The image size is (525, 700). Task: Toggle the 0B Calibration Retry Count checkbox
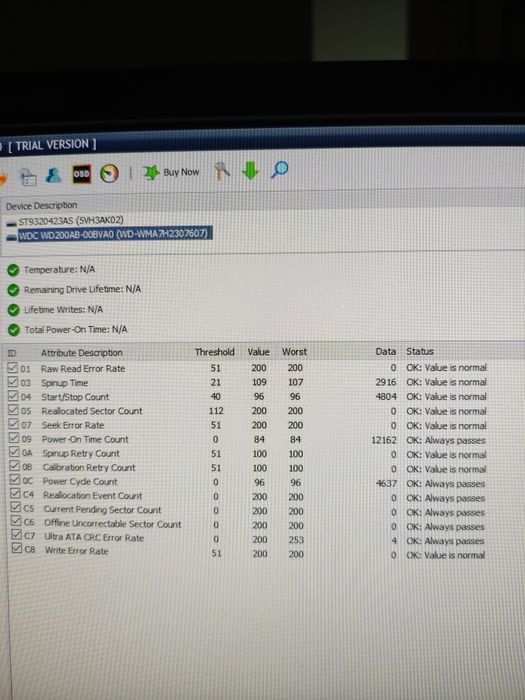pos(16,467)
